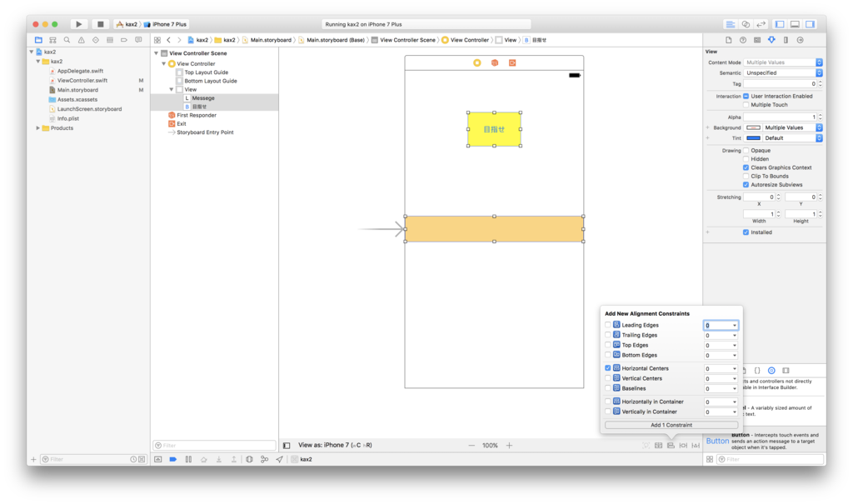The height and width of the screenshot is (504, 853).
Task: Zoom in the canvas with plus
Action: 509,445
